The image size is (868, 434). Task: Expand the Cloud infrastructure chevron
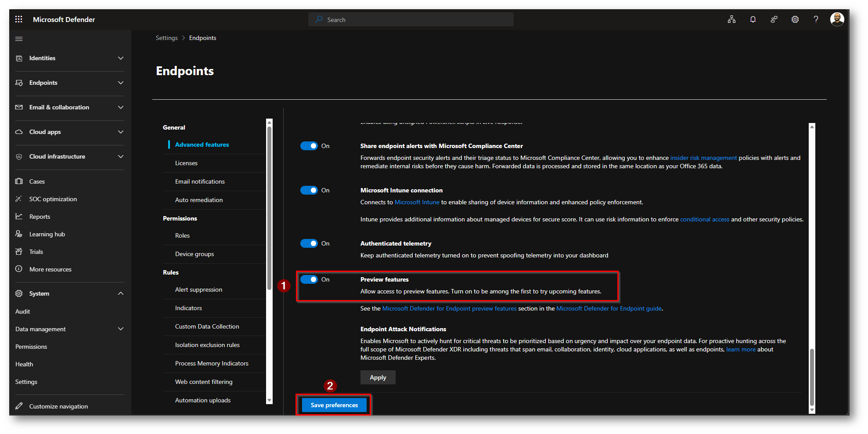121,157
